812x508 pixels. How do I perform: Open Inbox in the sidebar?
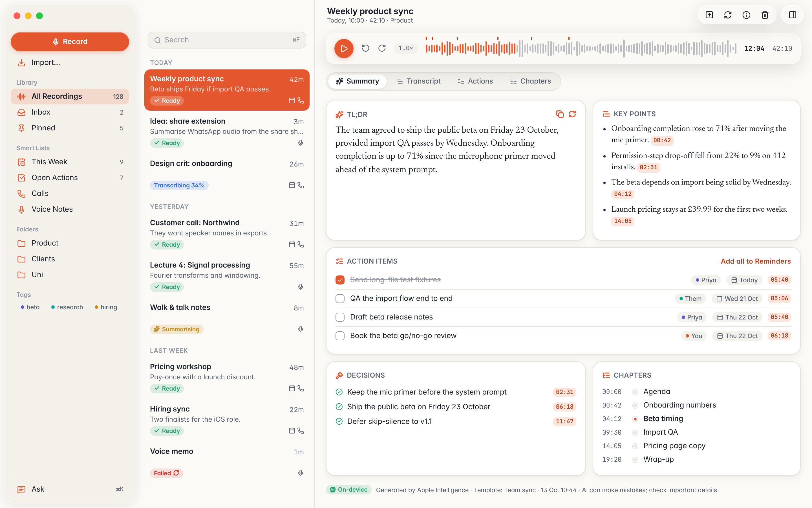70,112
